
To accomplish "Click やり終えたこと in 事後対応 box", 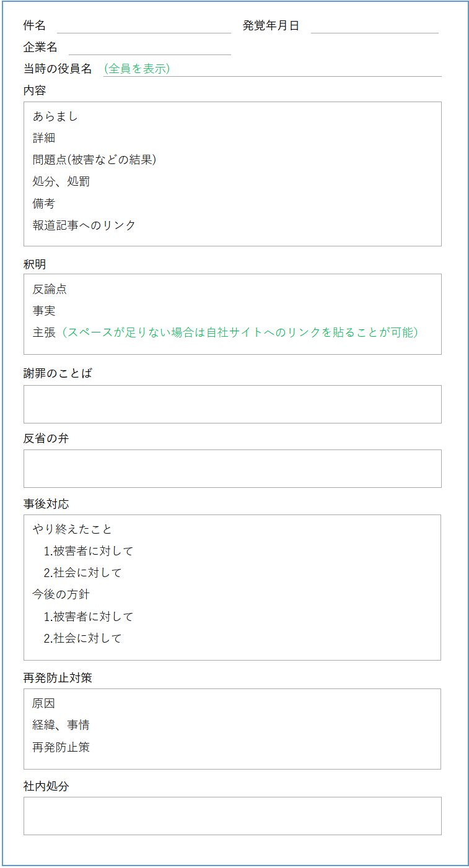I will (x=72, y=529).
